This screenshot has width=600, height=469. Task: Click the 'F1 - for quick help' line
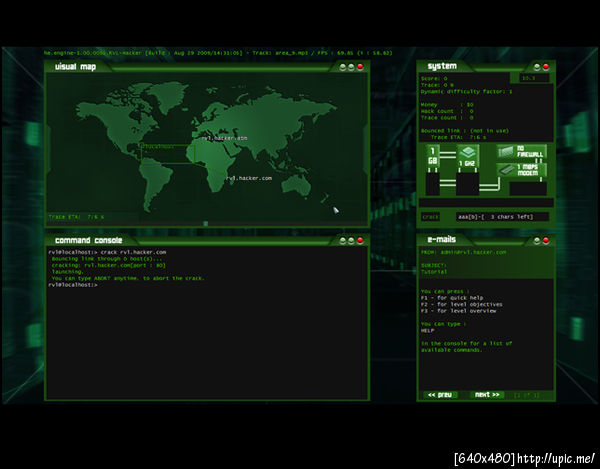[x=452, y=298]
